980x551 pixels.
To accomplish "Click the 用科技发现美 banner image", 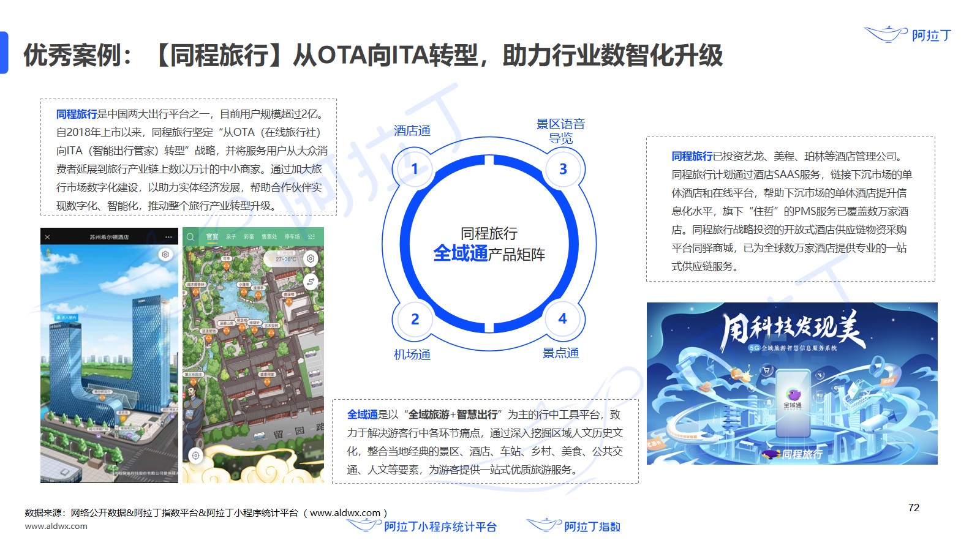I will pos(791,383).
